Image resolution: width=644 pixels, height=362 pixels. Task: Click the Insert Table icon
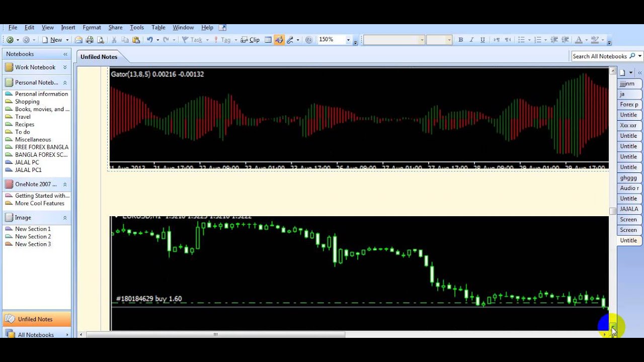[x=268, y=40]
